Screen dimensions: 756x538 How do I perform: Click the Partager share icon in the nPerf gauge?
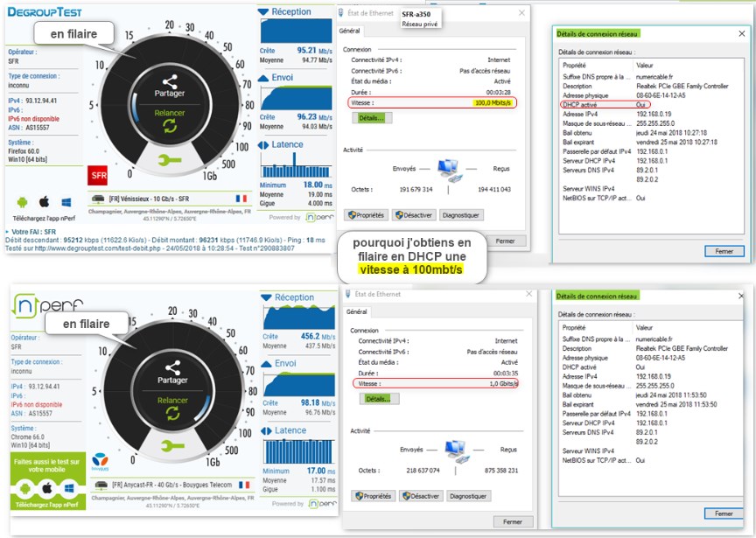(x=172, y=367)
